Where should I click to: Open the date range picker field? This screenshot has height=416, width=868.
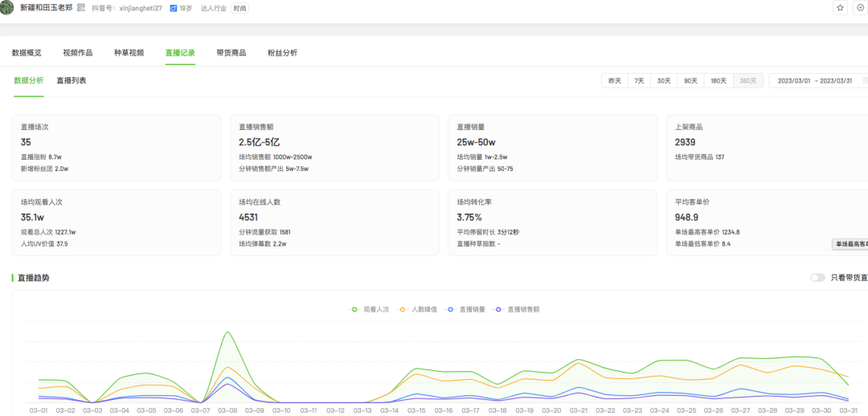[x=816, y=80]
